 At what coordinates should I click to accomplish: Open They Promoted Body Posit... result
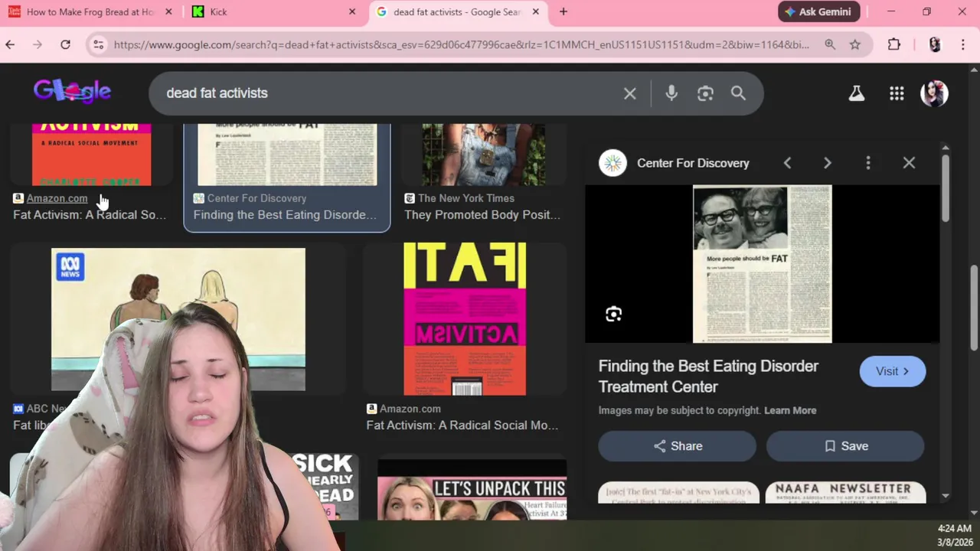click(x=482, y=215)
